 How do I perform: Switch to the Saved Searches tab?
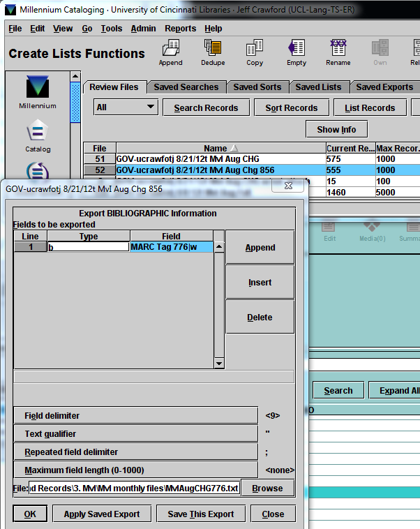click(x=186, y=87)
